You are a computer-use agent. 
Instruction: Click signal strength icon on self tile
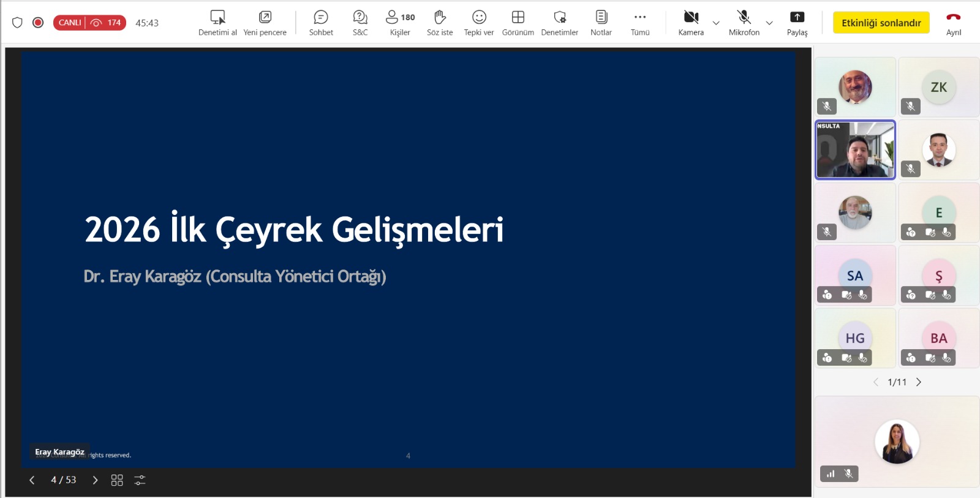pos(831,473)
